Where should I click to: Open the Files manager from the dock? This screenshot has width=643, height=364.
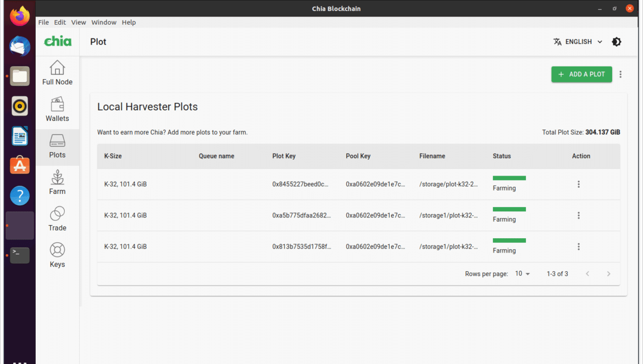pyautogui.click(x=20, y=76)
